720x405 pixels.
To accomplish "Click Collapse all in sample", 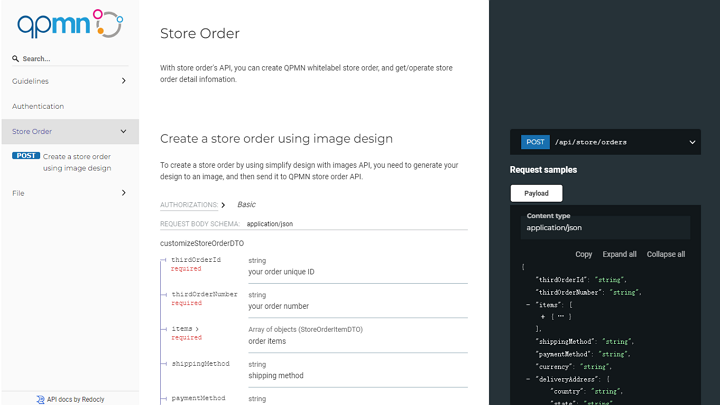I will (666, 254).
